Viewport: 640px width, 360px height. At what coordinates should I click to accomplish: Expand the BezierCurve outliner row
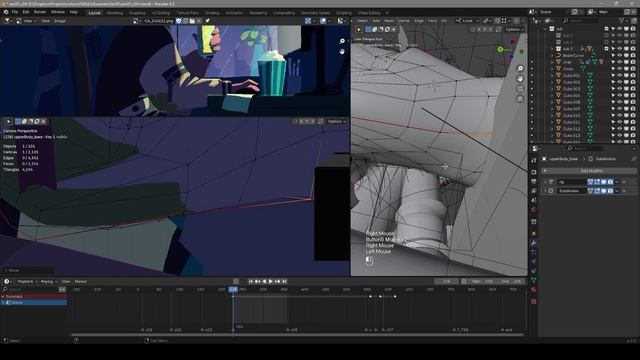click(552, 56)
